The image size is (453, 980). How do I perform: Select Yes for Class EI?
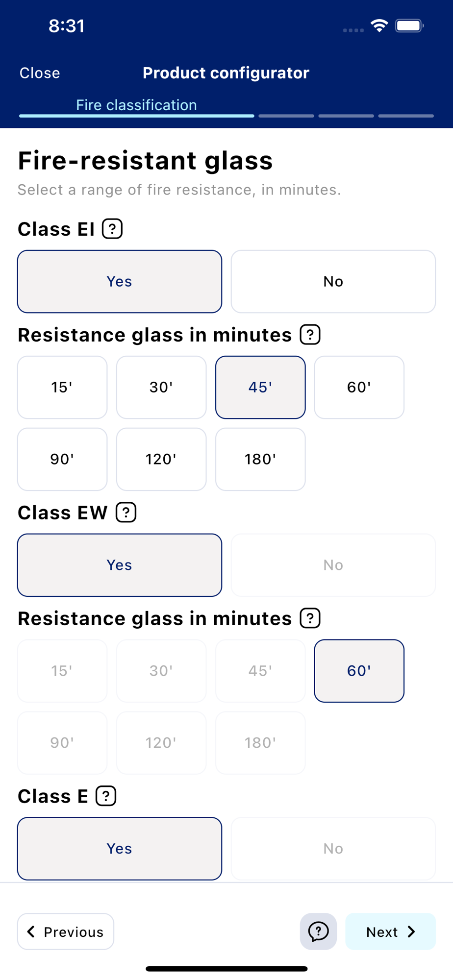click(x=120, y=281)
